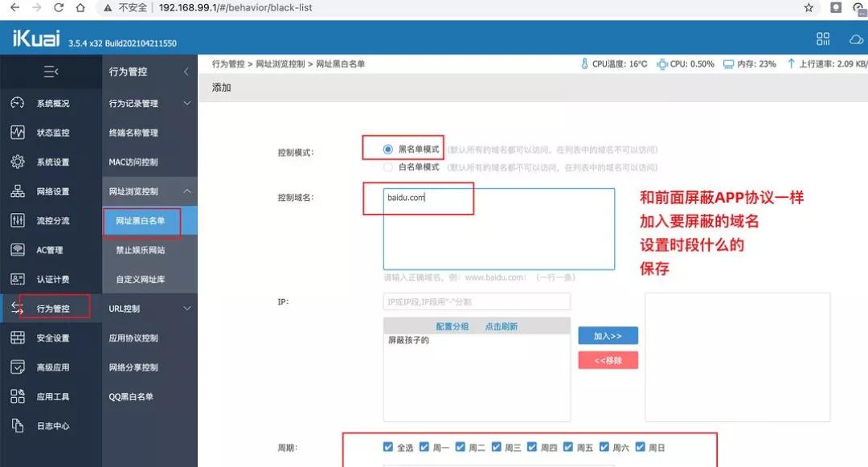The height and width of the screenshot is (467, 868).
Task: Select the 流控分流 sidebar icon
Action: [x=18, y=220]
